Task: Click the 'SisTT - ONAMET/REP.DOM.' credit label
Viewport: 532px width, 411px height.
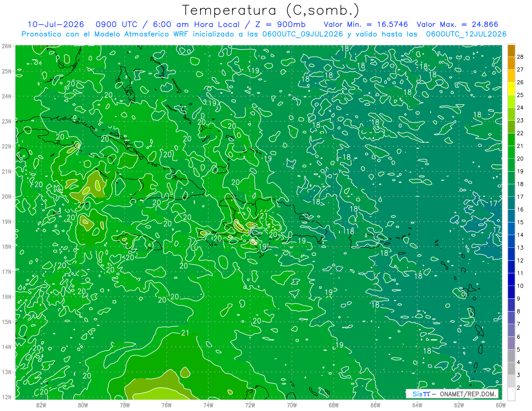Action: tap(452, 394)
